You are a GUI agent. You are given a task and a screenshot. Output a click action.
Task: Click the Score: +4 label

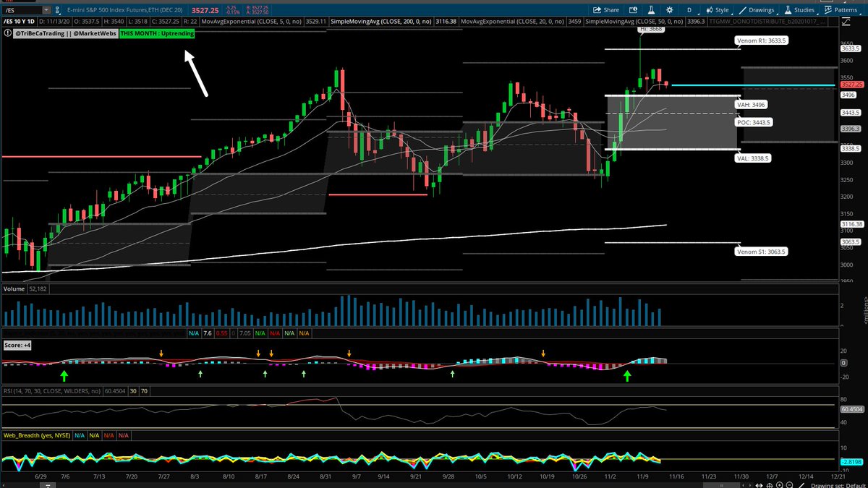coord(18,346)
